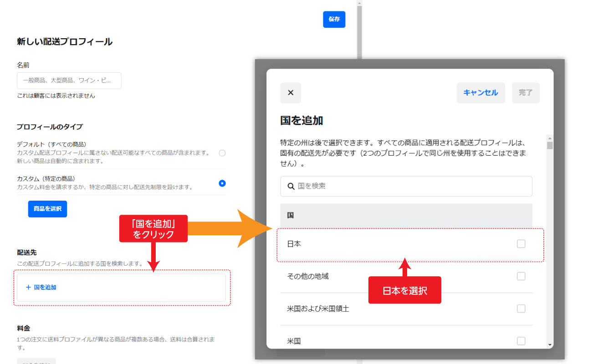592x364 pixels.
Task: Click the キャンセル button in the dialog
Action: click(x=481, y=93)
